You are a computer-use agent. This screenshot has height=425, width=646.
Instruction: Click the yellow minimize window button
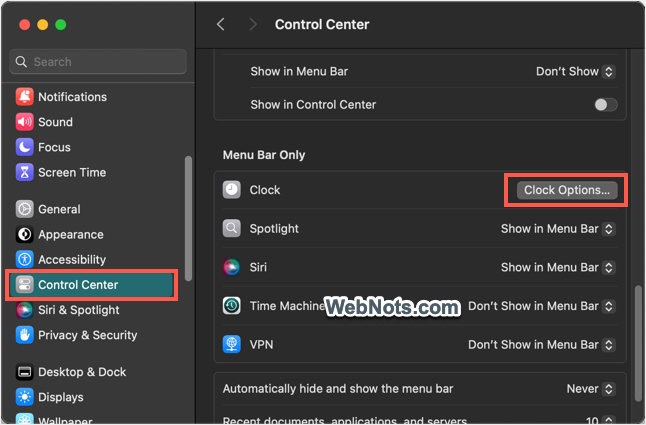(x=42, y=25)
